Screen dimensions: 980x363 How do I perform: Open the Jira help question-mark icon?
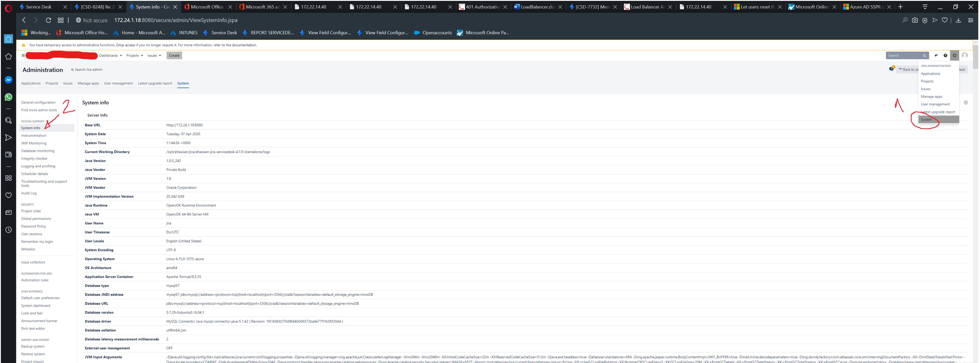(x=945, y=55)
